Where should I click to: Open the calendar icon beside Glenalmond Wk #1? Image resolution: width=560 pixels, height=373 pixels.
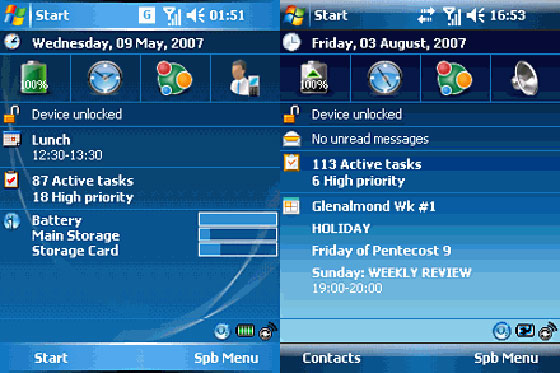pos(291,206)
